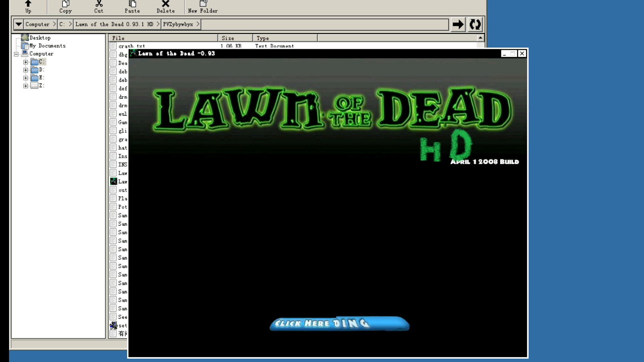Image resolution: width=644 pixels, height=362 pixels.
Task: Click the Cut toolbar icon
Action: coord(99,7)
